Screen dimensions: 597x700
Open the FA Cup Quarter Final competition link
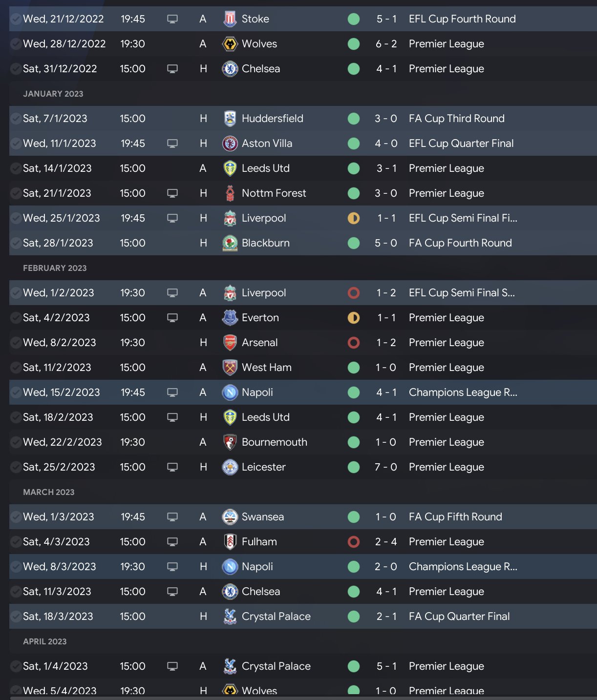[459, 617]
